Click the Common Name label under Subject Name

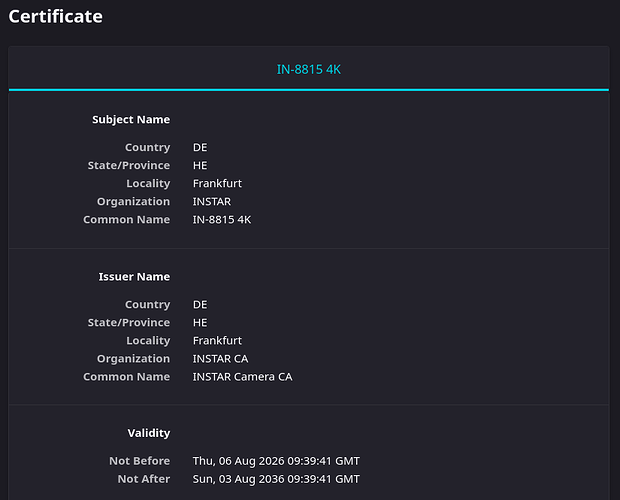pos(127,220)
